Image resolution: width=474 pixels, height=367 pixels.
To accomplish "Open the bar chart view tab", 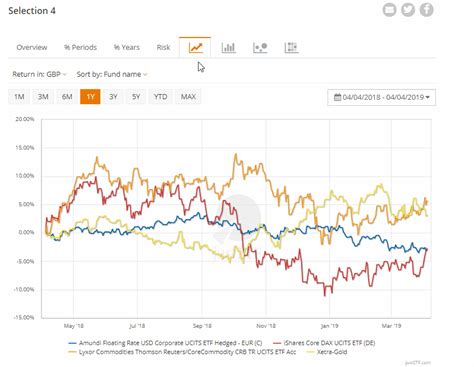I will pyautogui.click(x=228, y=47).
